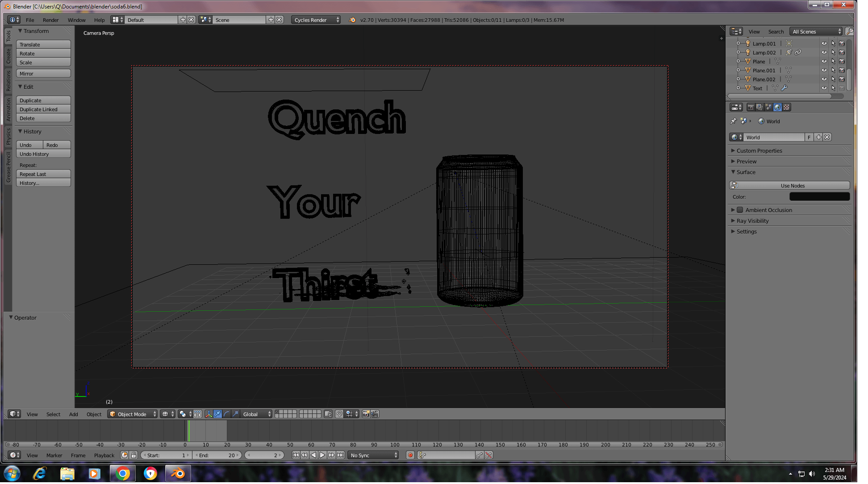This screenshot has height=484, width=868.
Task: Open the 3D view Select menu
Action: 53,414
